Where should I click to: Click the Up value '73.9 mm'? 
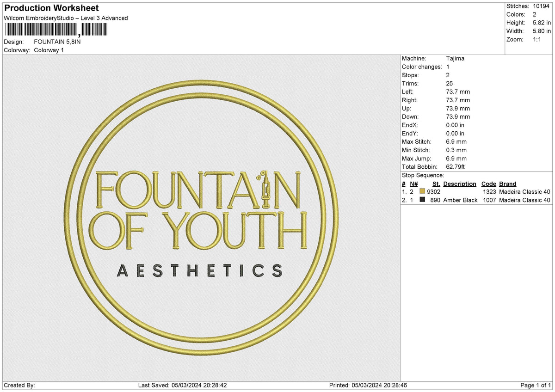pyautogui.click(x=458, y=109)
